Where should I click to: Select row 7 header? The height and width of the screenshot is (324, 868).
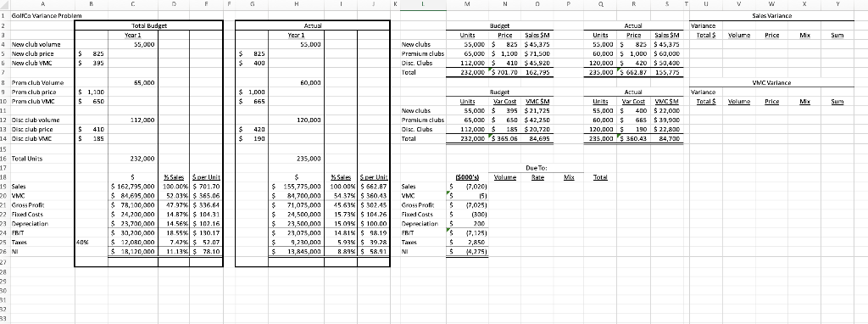point(4,73)
